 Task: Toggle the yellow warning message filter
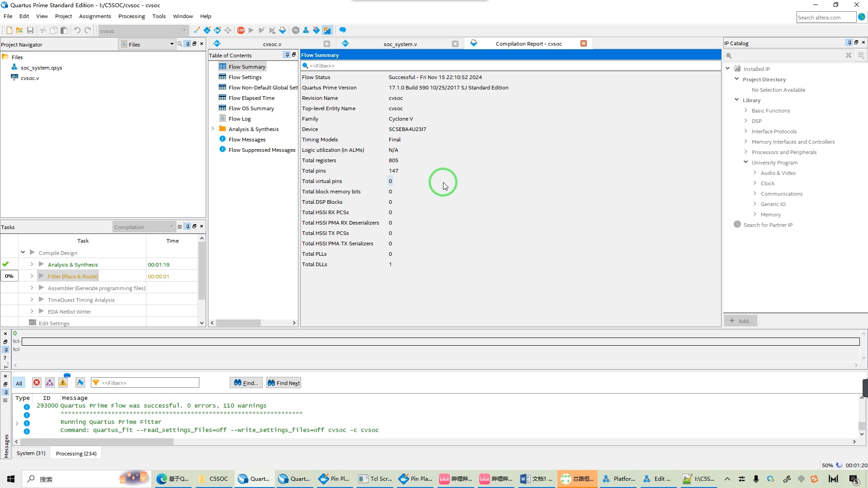(63, 383)
